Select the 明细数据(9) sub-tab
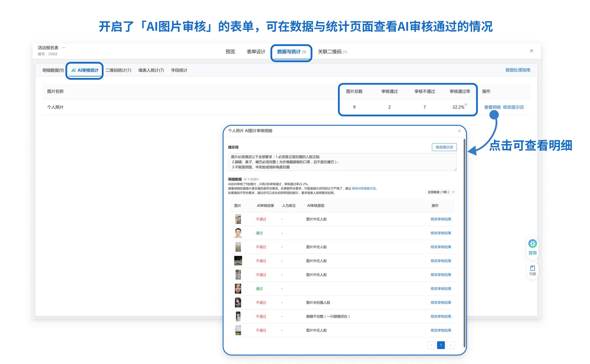This screenshot has width=590, height=364. click(x=53, y=70)
